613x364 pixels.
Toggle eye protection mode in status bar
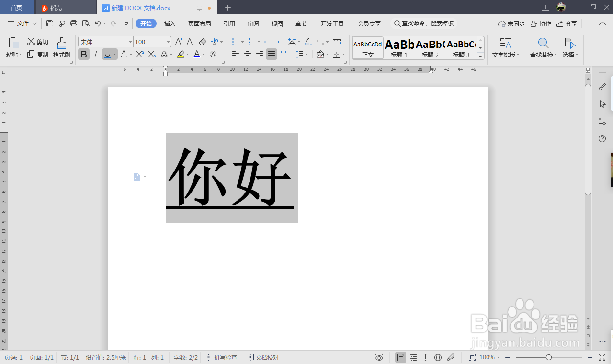pos(379,357)
